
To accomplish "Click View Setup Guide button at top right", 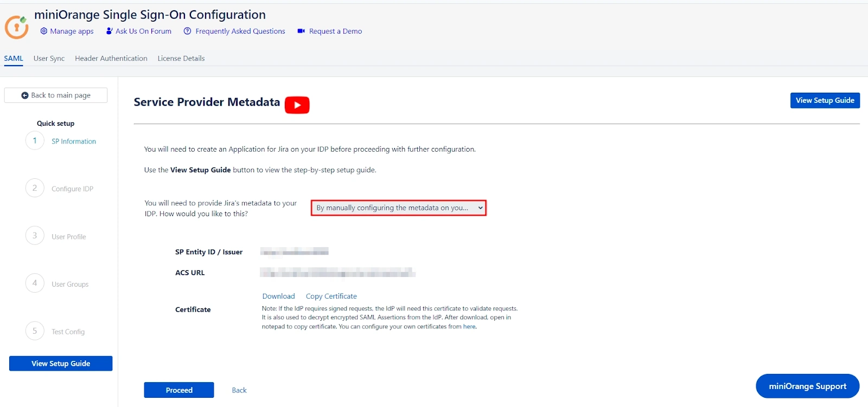I will (x=825, y=100).
